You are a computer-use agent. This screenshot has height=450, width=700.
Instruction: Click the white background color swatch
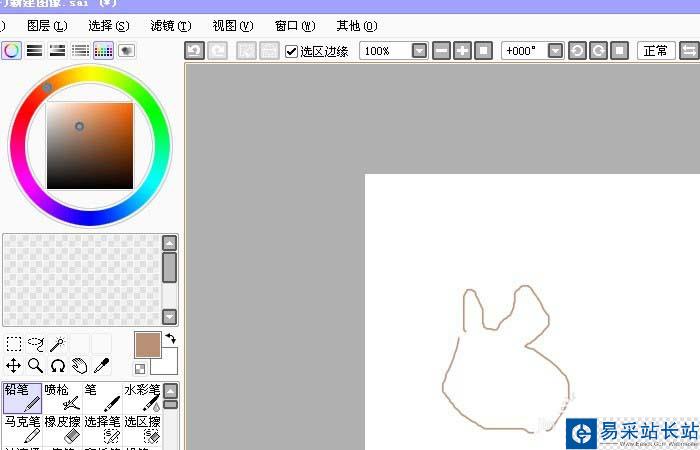coord(169,365)
